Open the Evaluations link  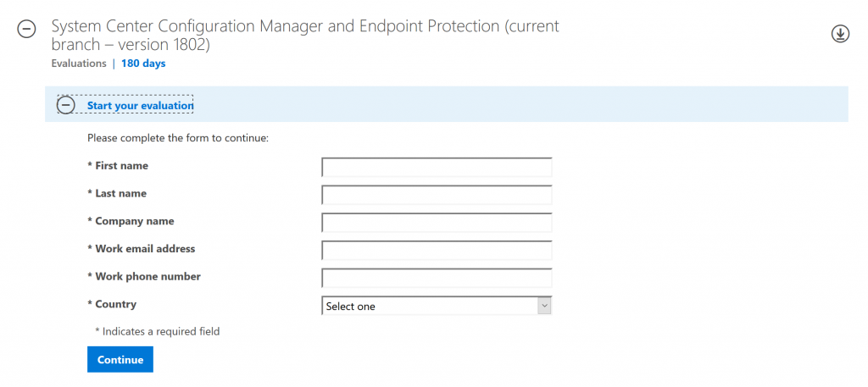coord(79,64)
